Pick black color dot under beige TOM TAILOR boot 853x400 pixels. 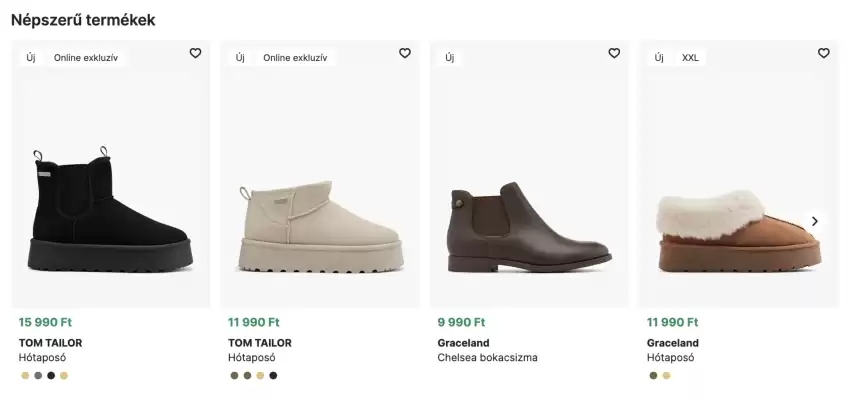pos(273,376)
